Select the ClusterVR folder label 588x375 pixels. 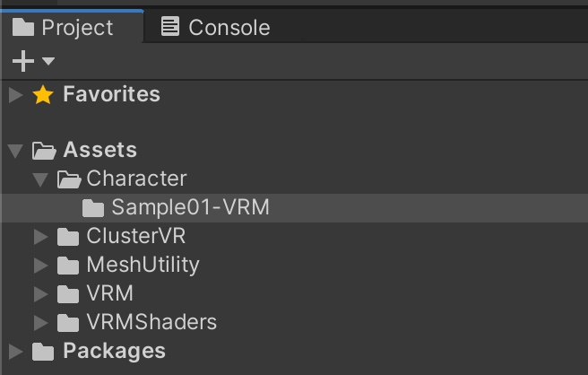pyautogui.click(x=135, y=236)
